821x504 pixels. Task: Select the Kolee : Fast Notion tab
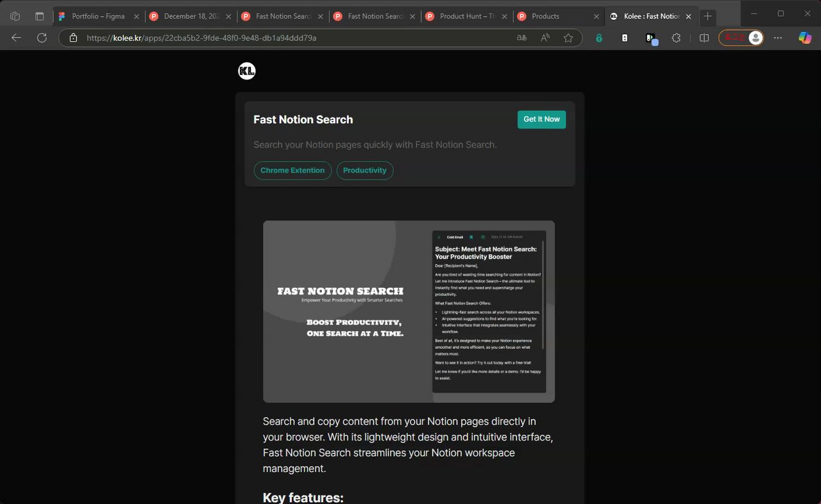pyautogui.click(x=650, y=16)
